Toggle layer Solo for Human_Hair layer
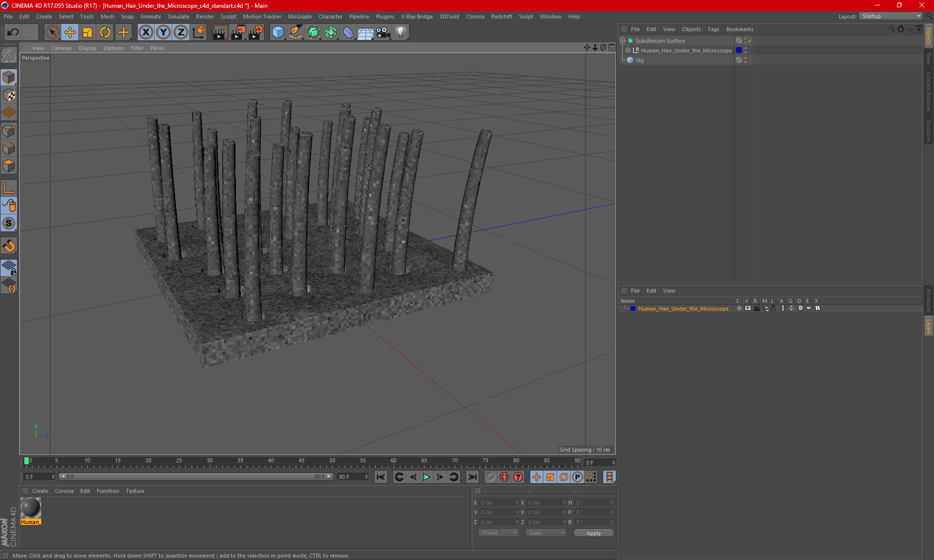934x560 pixels. [x=739, y=308]
